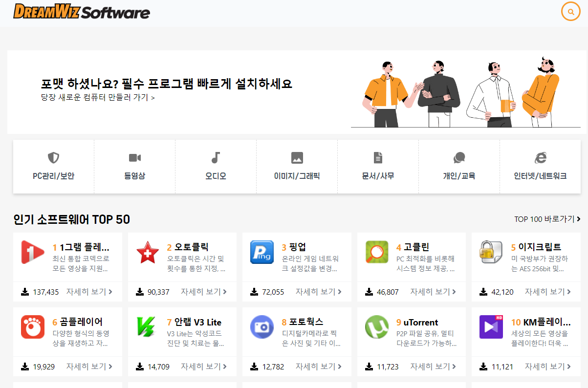Click the title 3 핑업
588x388 pixels.
point(294,247)
